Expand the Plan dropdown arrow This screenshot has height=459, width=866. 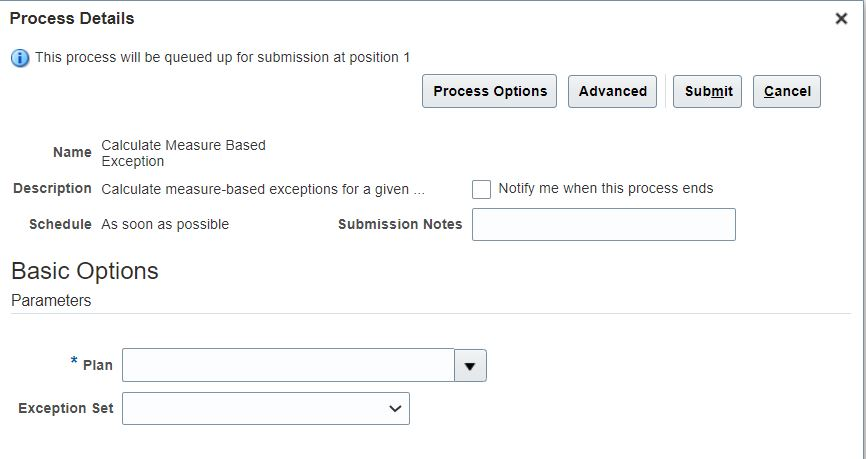[471, 365]
